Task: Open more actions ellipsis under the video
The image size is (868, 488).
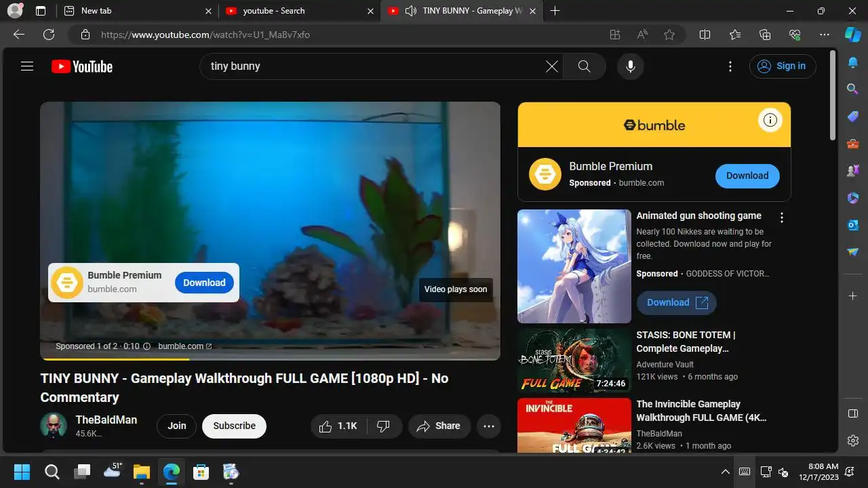Action: click(489, 426)
